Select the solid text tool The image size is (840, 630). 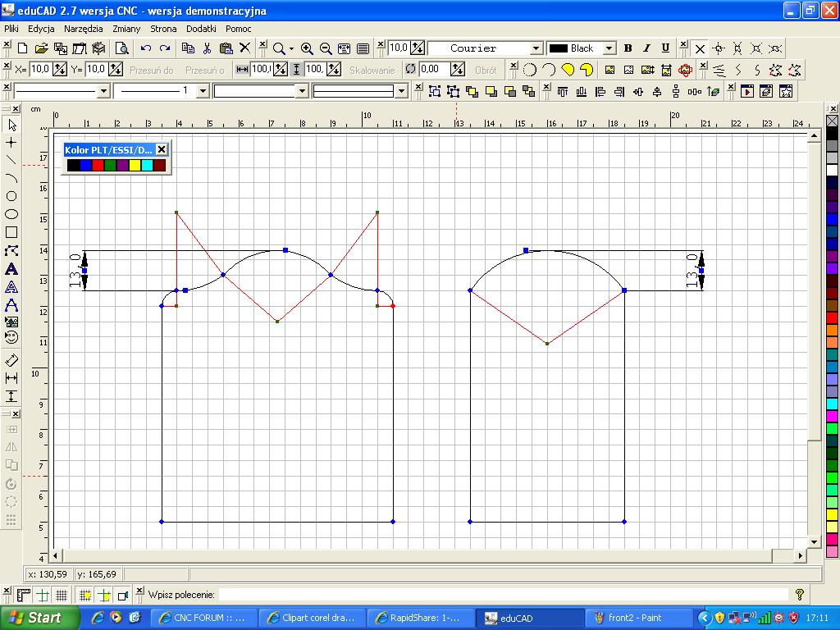point(11,269)
